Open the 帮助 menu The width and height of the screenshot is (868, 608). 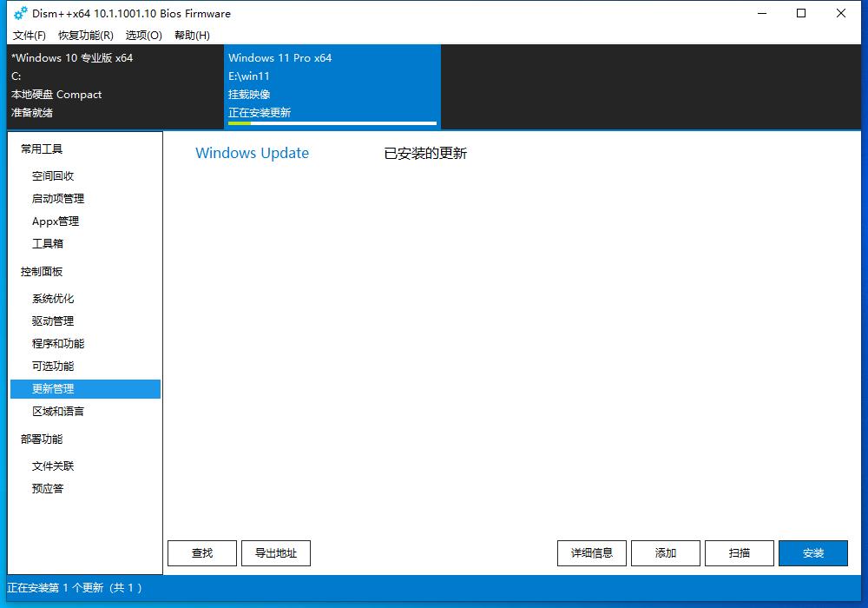(x=194, y=36)
